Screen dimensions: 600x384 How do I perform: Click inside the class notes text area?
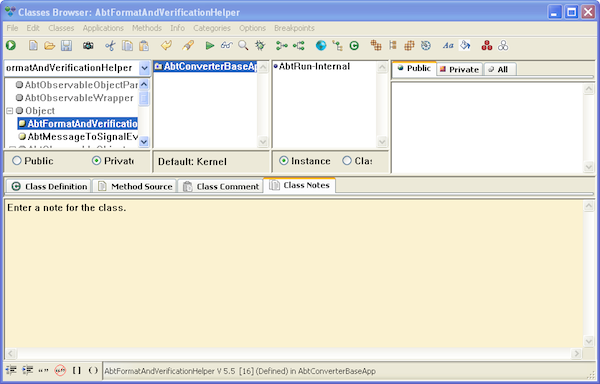(x=293, y=273)
